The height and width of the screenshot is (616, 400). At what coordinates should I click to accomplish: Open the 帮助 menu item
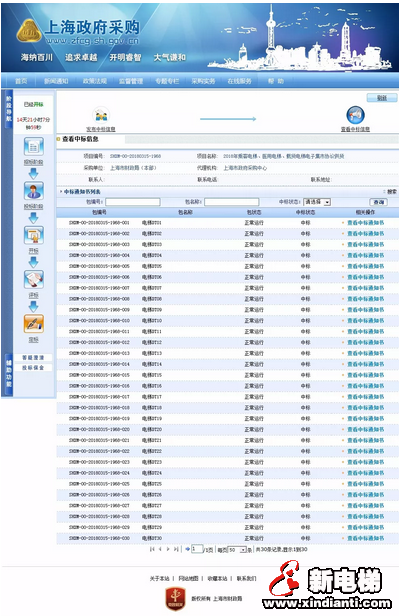coord(276,81)
